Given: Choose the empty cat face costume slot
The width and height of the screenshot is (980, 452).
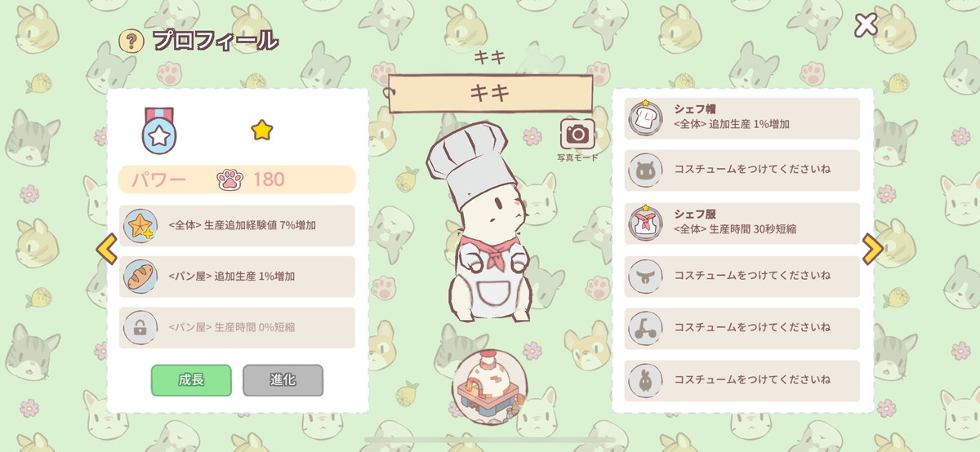Looking at the screenshot, I should (742, 171).
